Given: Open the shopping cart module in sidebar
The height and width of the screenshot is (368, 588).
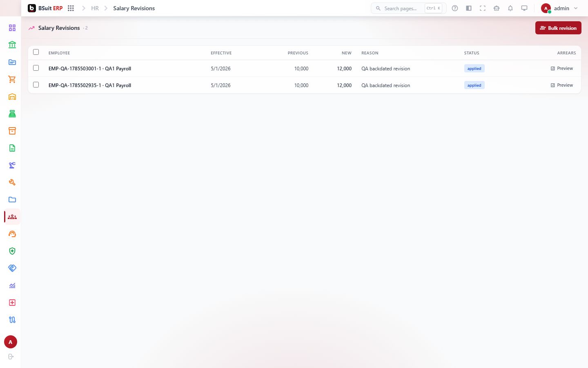Looking at the screenshot, I should [x=12, y=79].
